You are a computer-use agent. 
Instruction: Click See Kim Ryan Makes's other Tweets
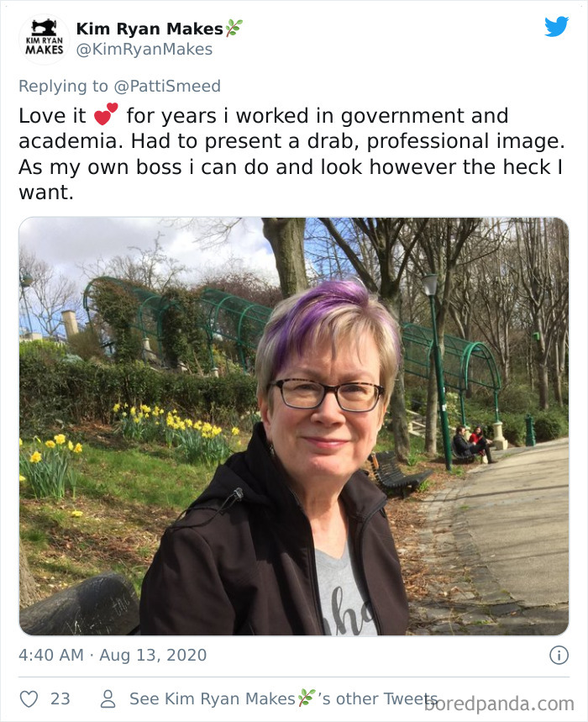coord(277,698)
